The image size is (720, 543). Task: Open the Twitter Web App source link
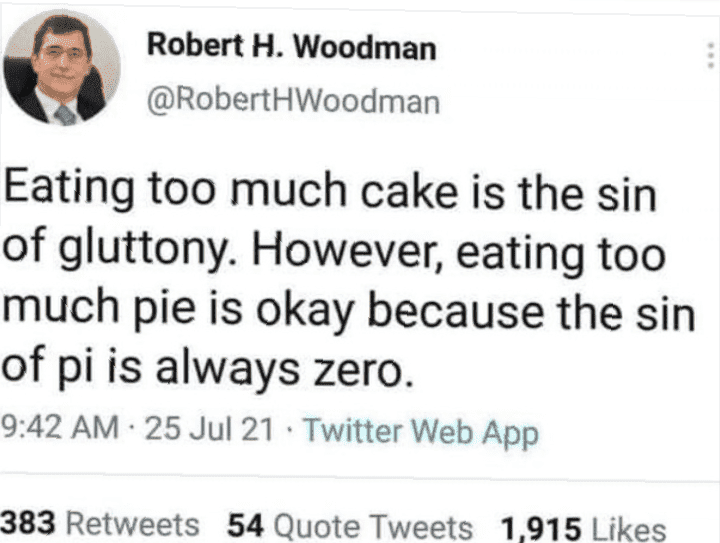pyautogui.click(x=421, y=432)
